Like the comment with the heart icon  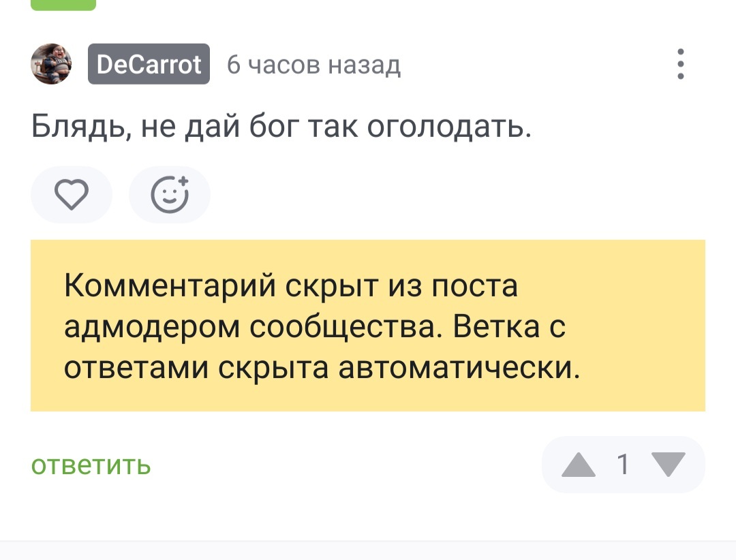pos(71,195)
